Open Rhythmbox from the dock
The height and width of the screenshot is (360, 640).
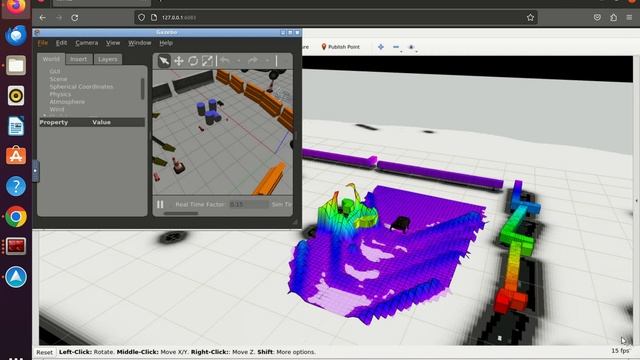pos(16,96)
